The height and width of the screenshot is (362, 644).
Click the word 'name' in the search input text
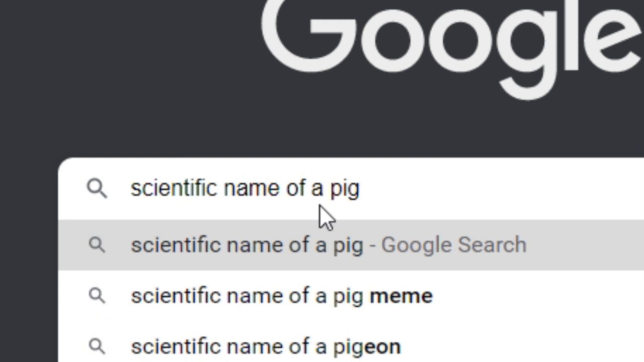(252, 189)
